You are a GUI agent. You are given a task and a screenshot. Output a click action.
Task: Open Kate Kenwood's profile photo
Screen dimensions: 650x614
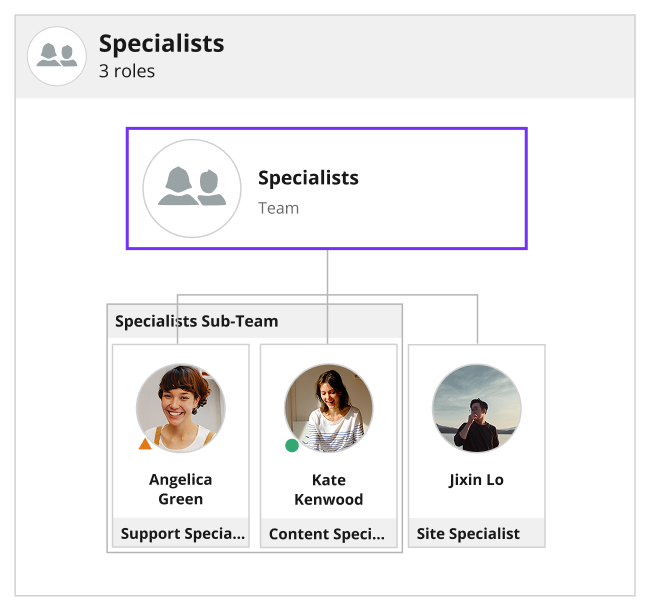(329, 408)
